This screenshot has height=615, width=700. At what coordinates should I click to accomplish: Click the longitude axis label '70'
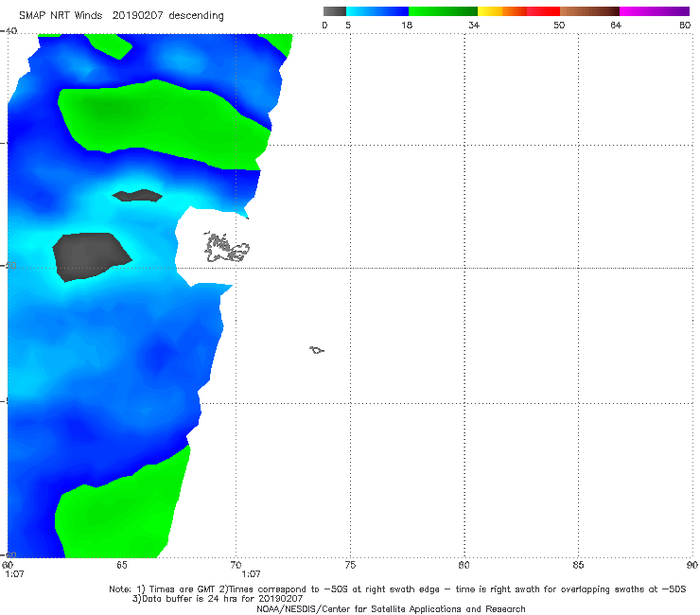pyautogui.click(x=236, y=565)
